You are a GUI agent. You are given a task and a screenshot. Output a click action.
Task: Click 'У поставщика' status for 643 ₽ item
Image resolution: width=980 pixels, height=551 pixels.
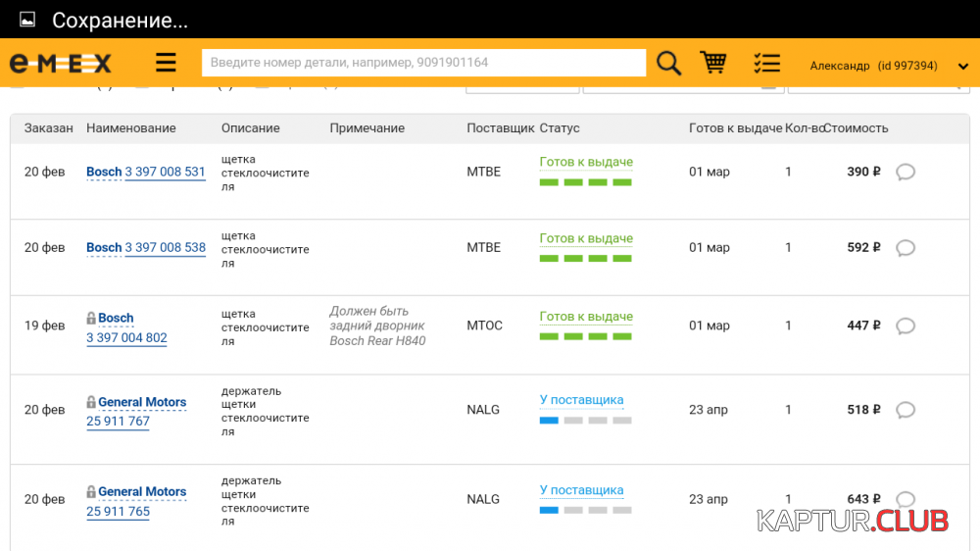point(581,490)
